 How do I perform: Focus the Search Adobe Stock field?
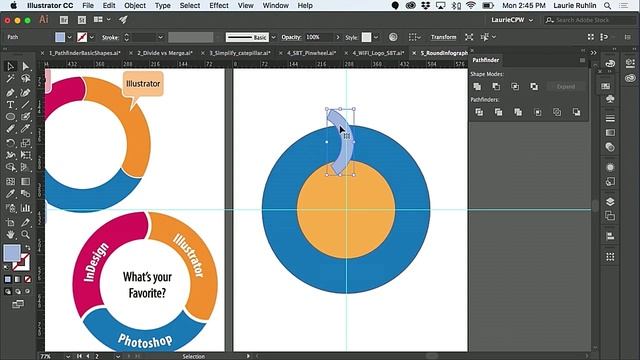[x=590, y=20]
